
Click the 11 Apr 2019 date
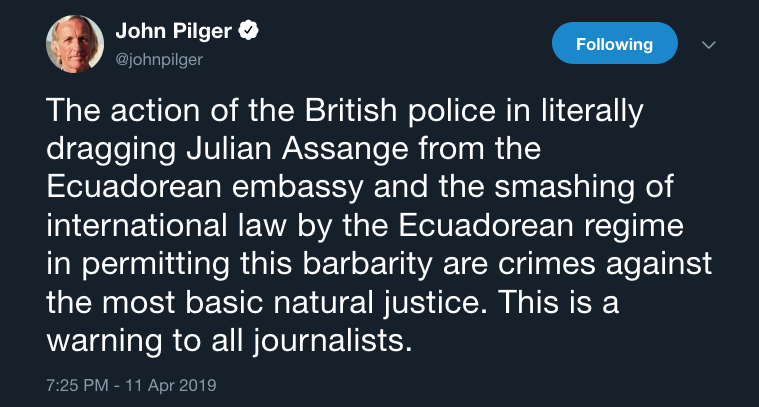(176, 384)
